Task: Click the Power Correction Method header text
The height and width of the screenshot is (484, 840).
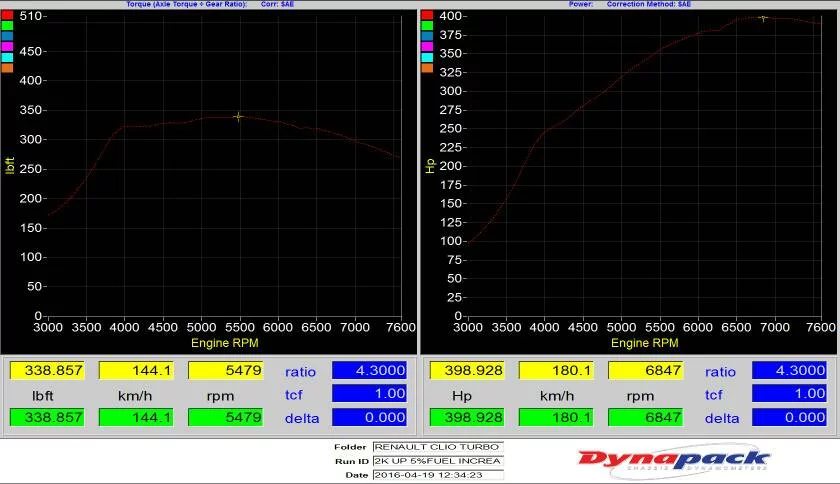Action: [629, 4]
